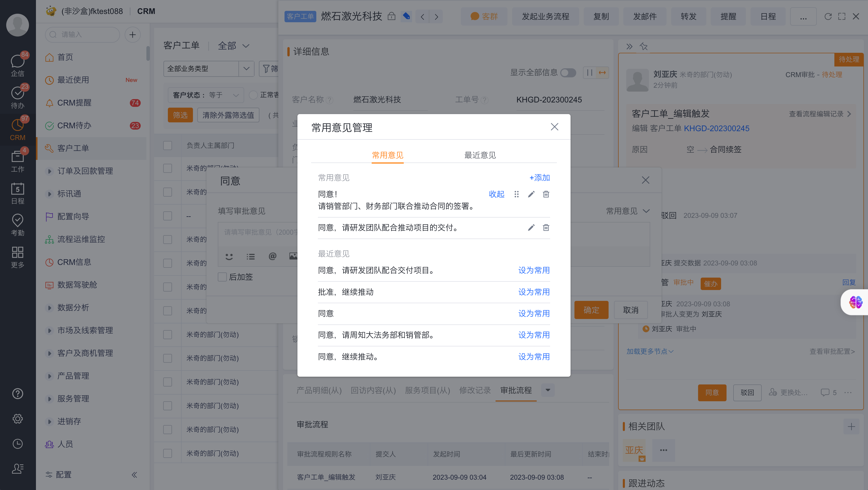This screenshot has width=868, height=490.
Task: Click the floating AI brain assistant icon
Action: pyautogui.click(x=856, y=302)
